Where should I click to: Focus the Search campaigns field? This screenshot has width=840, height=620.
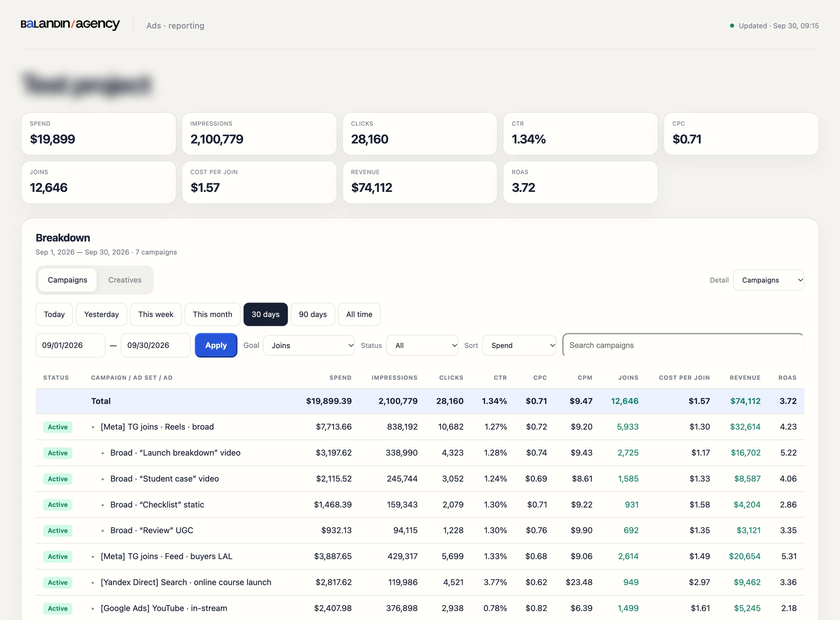(x=683, y=345)
